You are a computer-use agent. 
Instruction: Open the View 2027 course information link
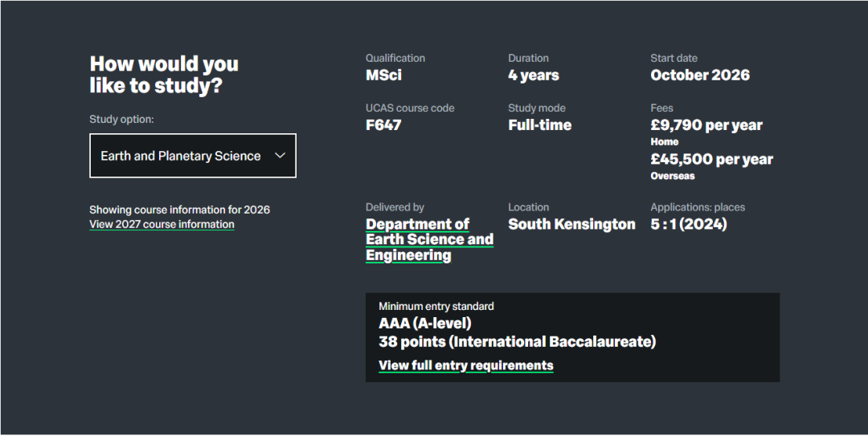[x=162, y=225]
